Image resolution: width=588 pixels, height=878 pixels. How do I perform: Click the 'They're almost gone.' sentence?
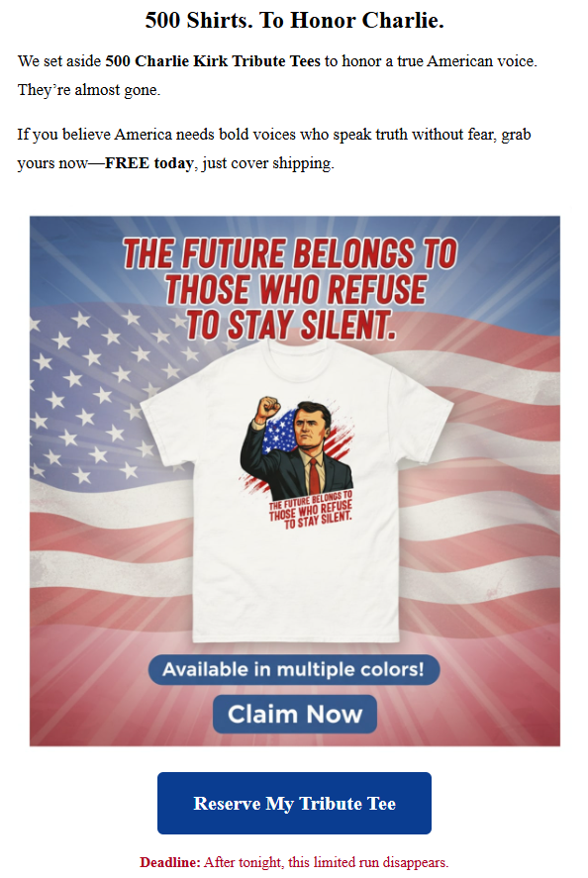point(89,90)
